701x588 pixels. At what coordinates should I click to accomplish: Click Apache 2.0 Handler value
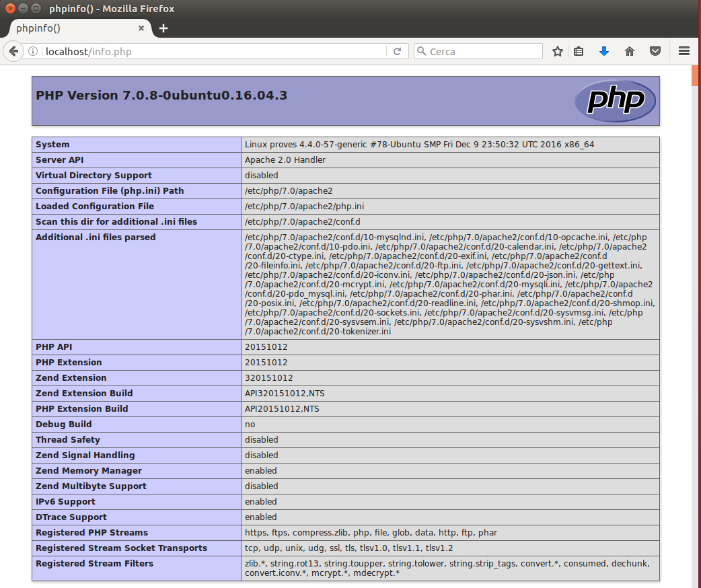285,159
